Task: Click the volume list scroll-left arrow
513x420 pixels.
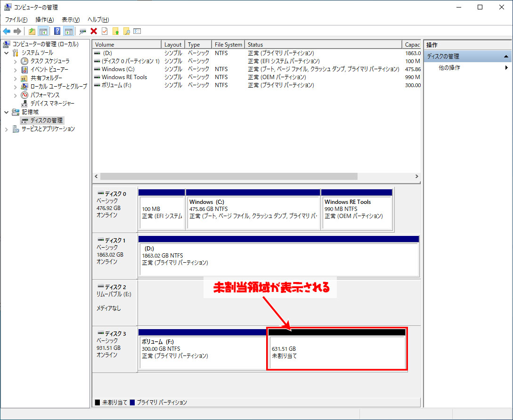Action: [96, 176]
